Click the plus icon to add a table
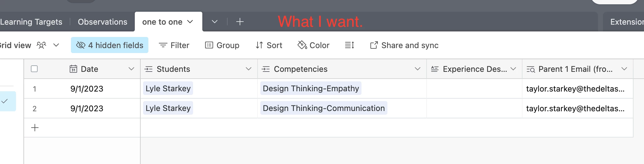644x164 pixels. (240, 22)
